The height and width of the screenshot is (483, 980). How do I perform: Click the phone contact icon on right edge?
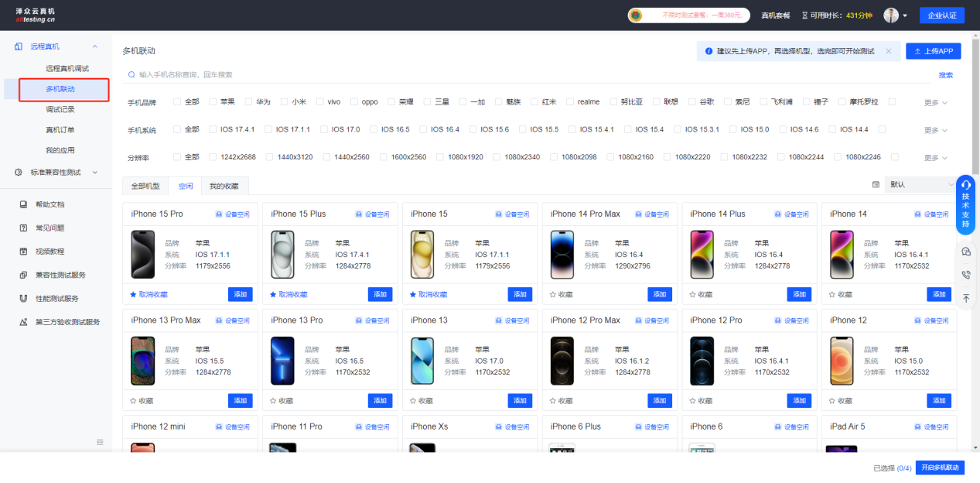[x=965, y=275]
